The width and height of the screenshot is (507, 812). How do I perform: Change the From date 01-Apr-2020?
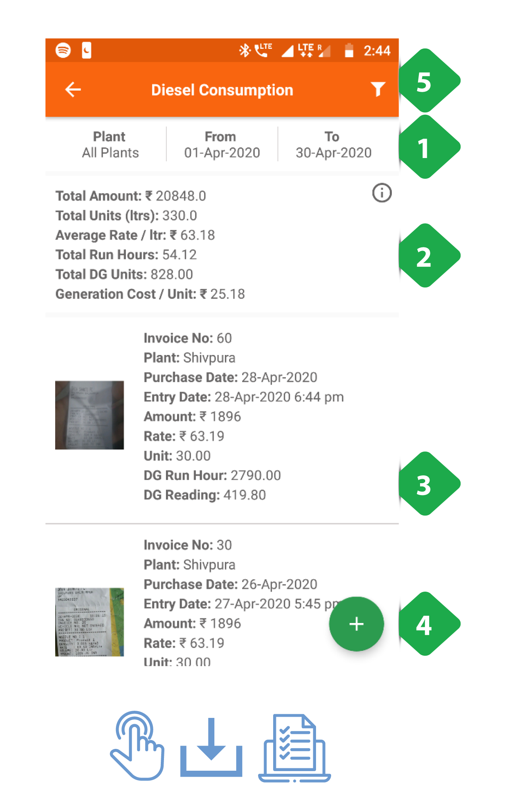click(222, 145)
